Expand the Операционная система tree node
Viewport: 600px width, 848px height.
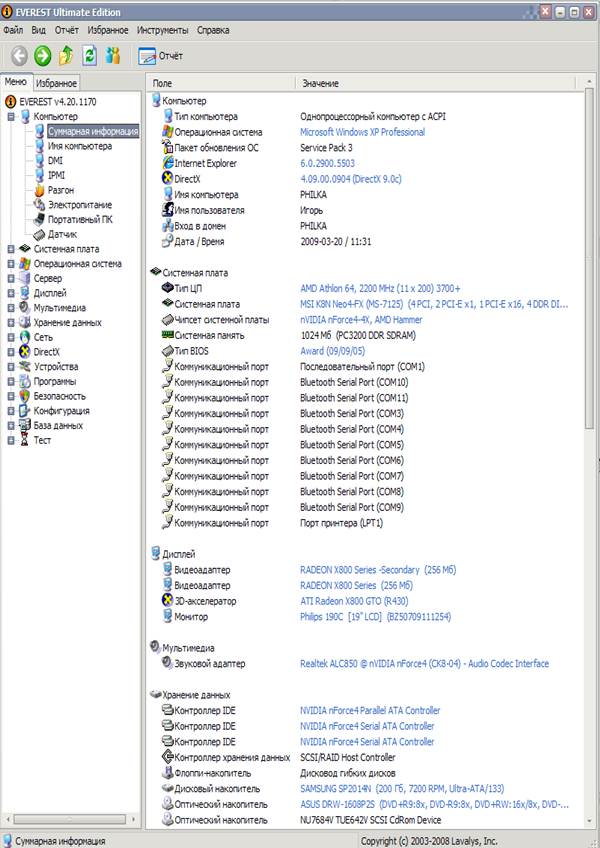click(11, 263)
